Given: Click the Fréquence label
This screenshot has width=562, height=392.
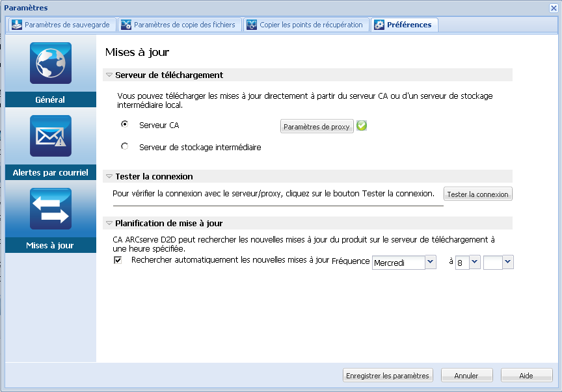Looking at the screenshot, I should tap(351, 261).
